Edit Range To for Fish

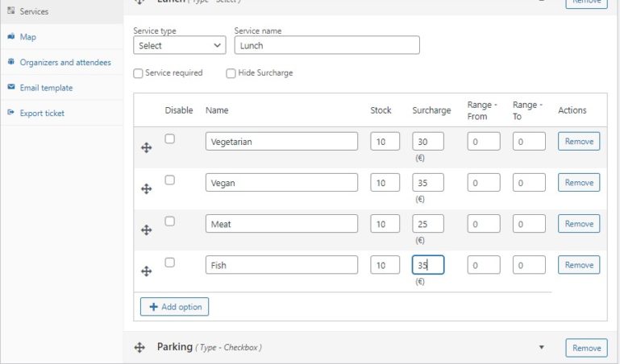coord(529,265)
